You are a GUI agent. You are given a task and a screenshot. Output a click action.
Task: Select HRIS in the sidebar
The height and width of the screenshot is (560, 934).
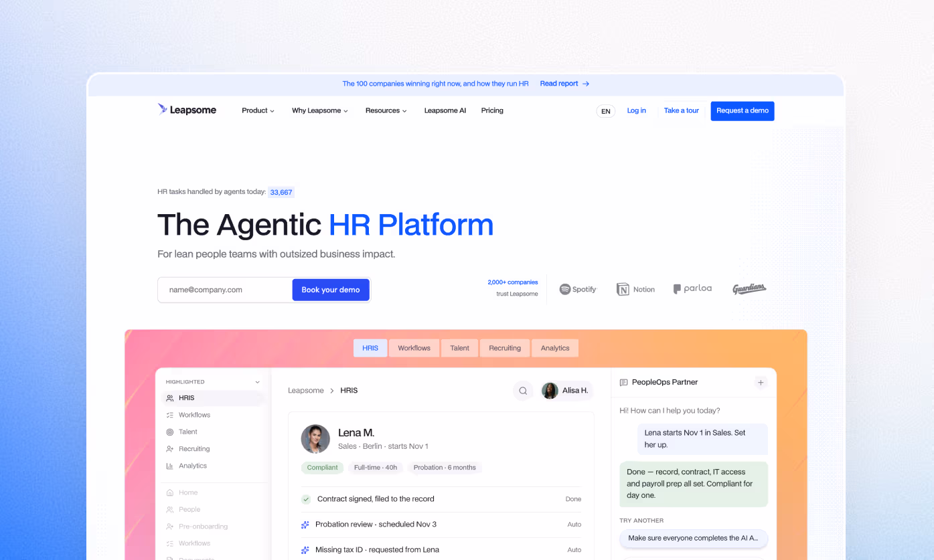coord(214,398)
